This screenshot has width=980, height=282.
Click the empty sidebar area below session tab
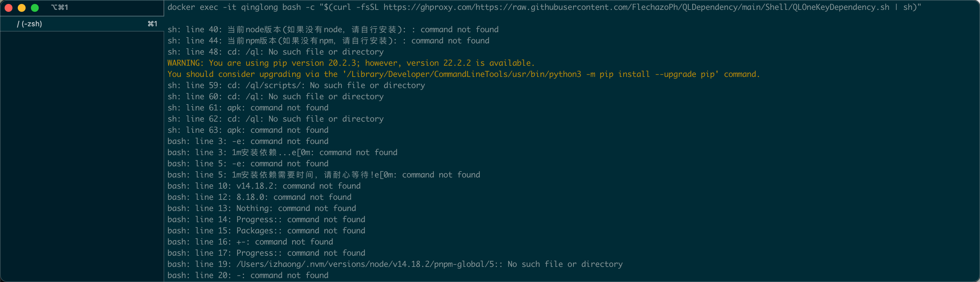pyautogui.click(x=82, y=152)
